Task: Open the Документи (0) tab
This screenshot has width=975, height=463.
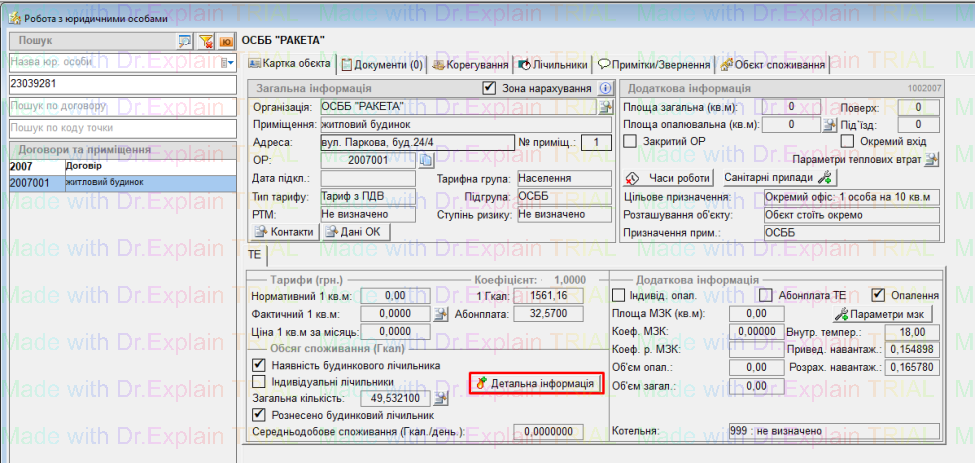Action: click(x=382, y=65)
